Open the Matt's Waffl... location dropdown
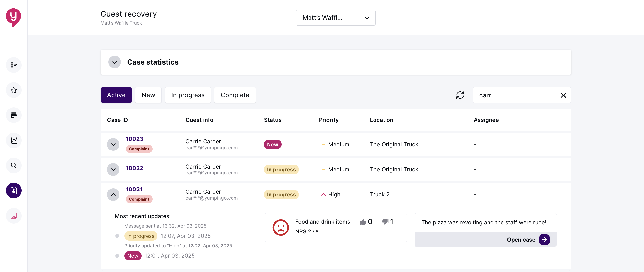Image resolution: width=644 pixels, height=272 pixels. [x=335, y=18]
